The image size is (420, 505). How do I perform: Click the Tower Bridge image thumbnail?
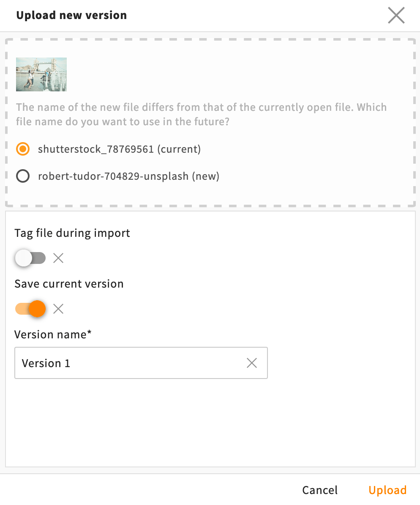[41, 74]
